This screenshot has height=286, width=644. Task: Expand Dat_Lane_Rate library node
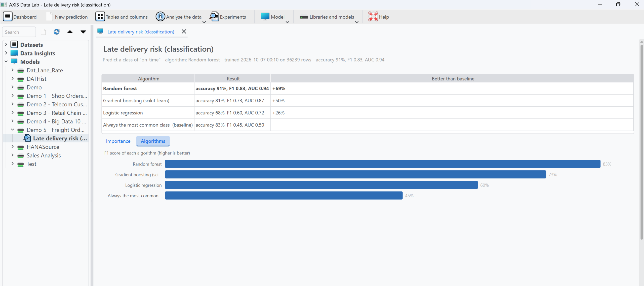coord(13,70)
